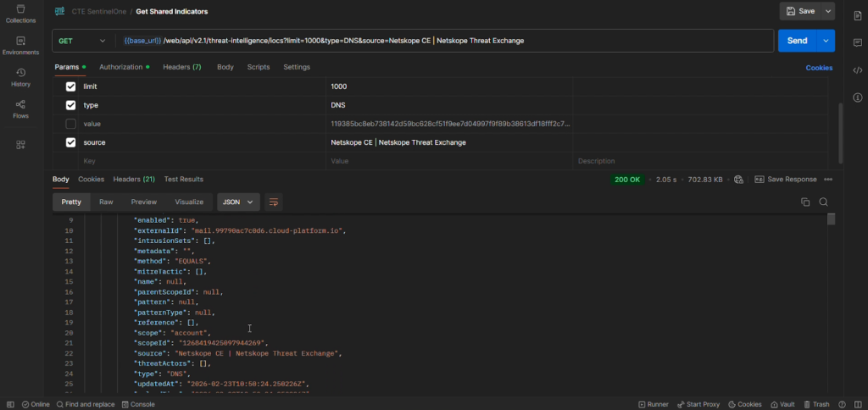The height and width of the screenshot is (410, 868).
Task: Open the response Headers (21) tab
Action: click(134, 180)
